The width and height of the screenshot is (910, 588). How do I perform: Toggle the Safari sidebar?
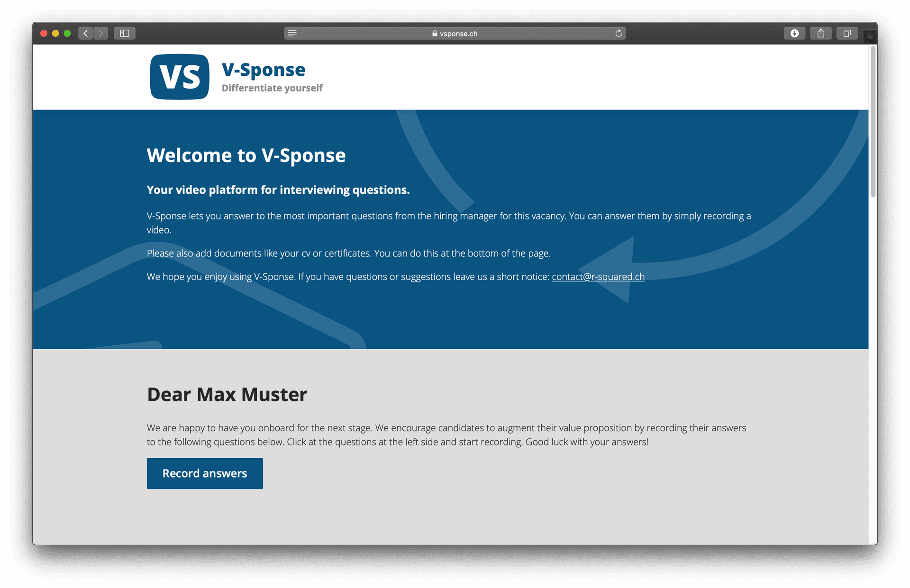click(x=125, y=33)
